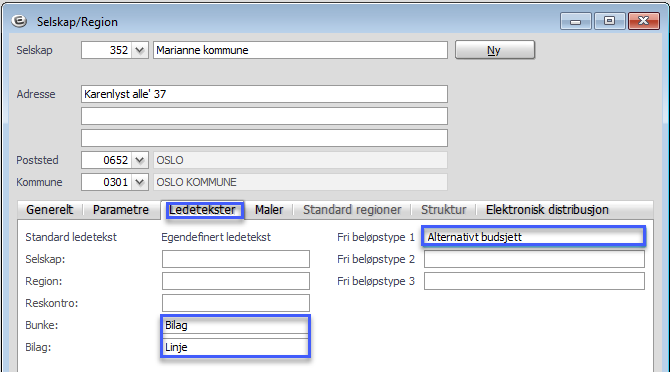
Task: Click the Selskap: egendefinert ledetekst field
Action: point(236,259)
